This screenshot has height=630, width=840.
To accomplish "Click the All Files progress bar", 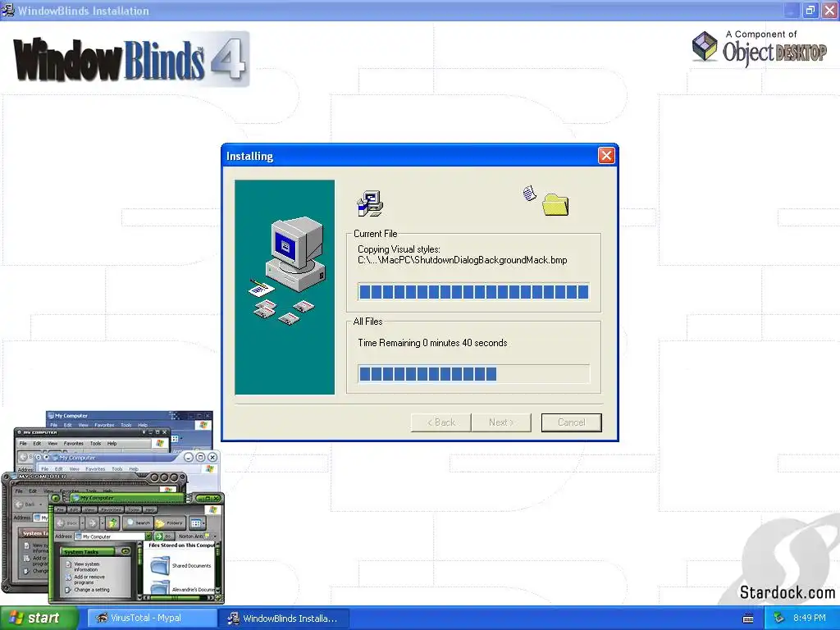I will tap(473, 373).
